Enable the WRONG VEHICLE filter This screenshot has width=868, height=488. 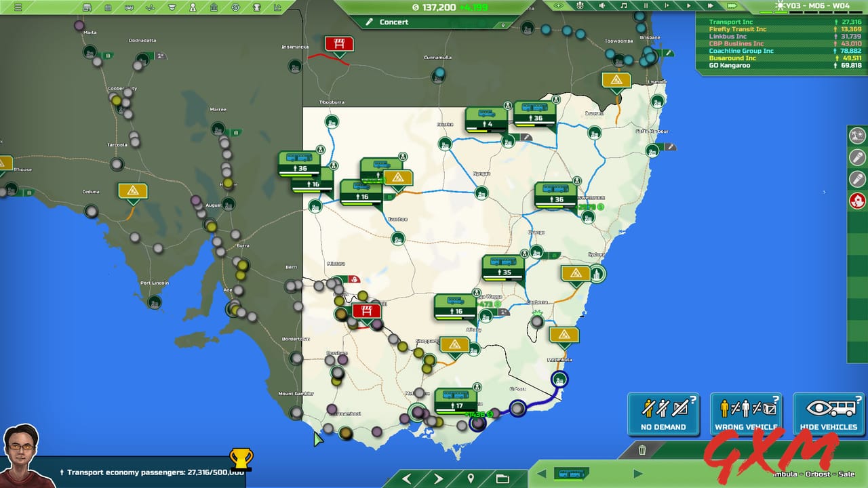[746, 413]
